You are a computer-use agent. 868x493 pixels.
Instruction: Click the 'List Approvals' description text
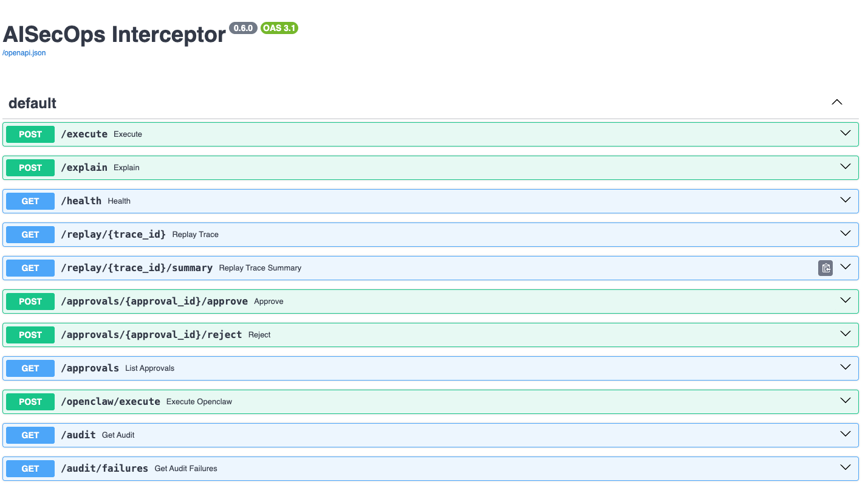pyautogui.click(x=150, y=368)
